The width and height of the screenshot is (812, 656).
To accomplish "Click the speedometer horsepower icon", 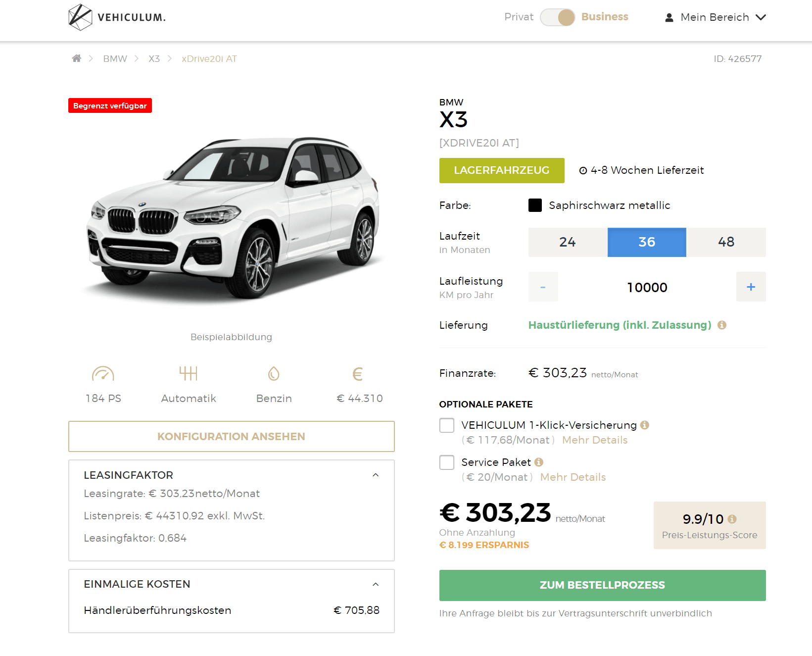I will [103, 374].
